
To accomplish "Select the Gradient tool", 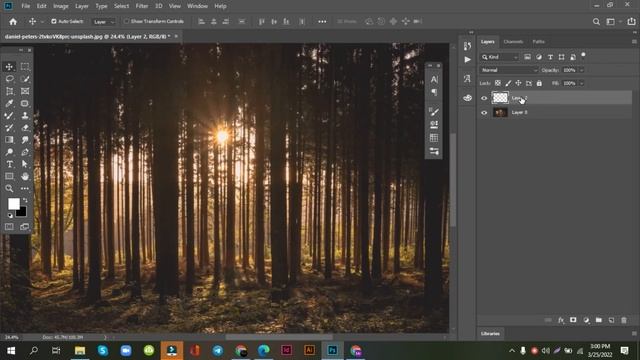I will 9,140.
